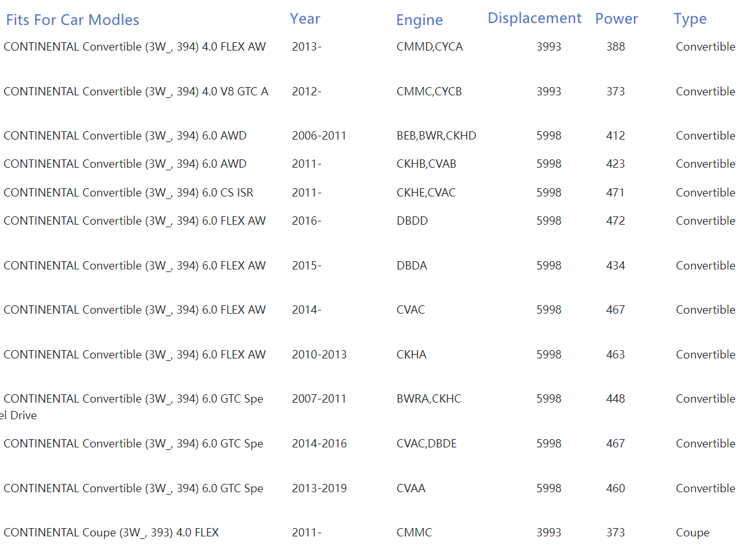The height and width of the screenshot is (546, 756).
Task: Select the Engine column header
Action: pos(419,20)
